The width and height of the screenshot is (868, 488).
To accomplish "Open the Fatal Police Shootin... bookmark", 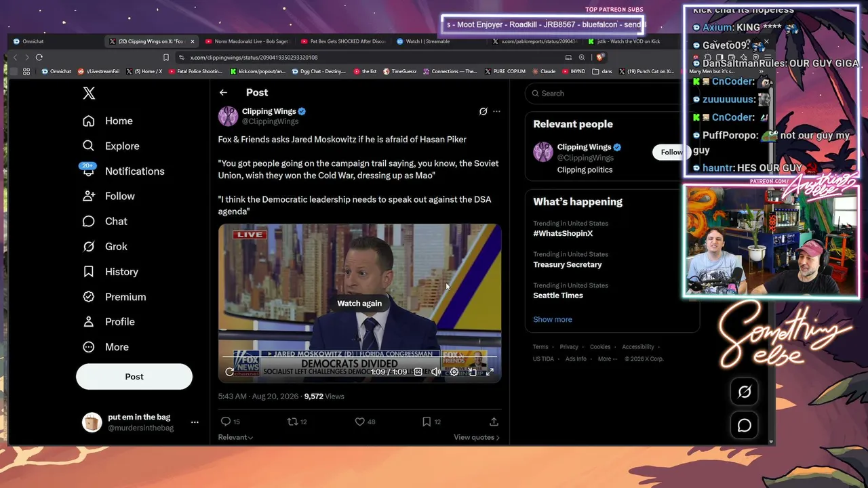I will [195, 71].
